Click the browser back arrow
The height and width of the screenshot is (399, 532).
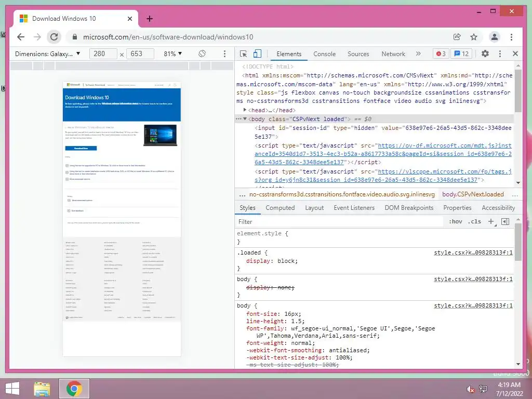[x=21, y=37]
